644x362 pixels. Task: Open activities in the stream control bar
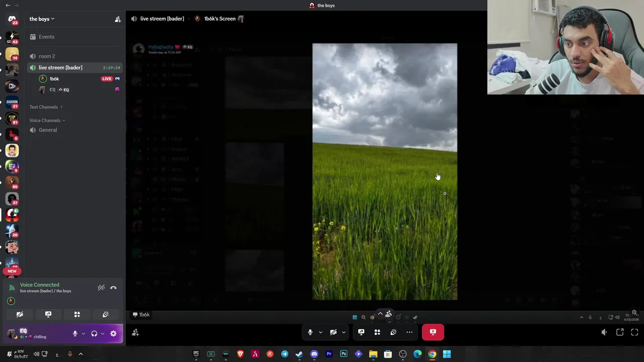coord(377,332)
